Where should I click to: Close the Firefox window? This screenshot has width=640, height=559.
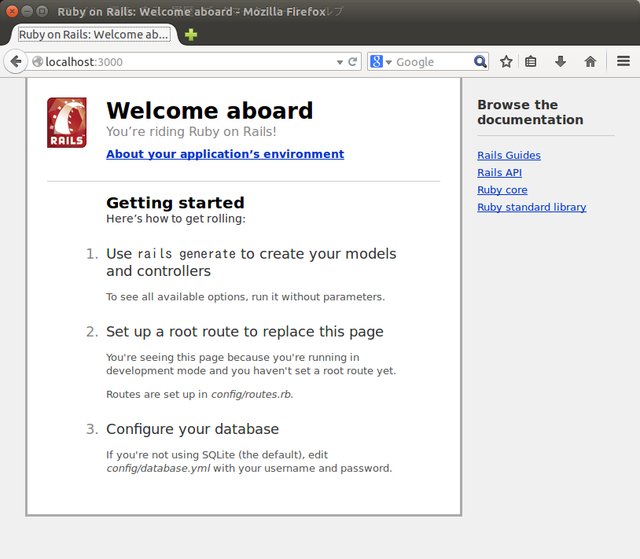click(x=12, y=11)
